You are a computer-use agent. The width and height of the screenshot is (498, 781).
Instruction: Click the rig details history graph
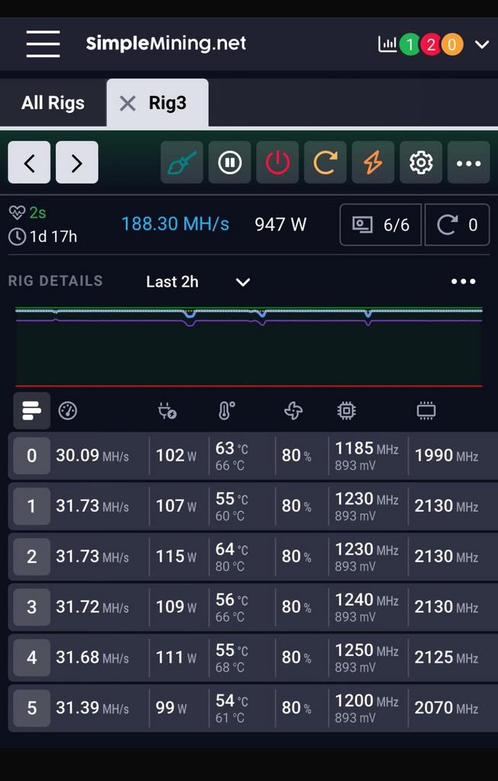point(249,347)
